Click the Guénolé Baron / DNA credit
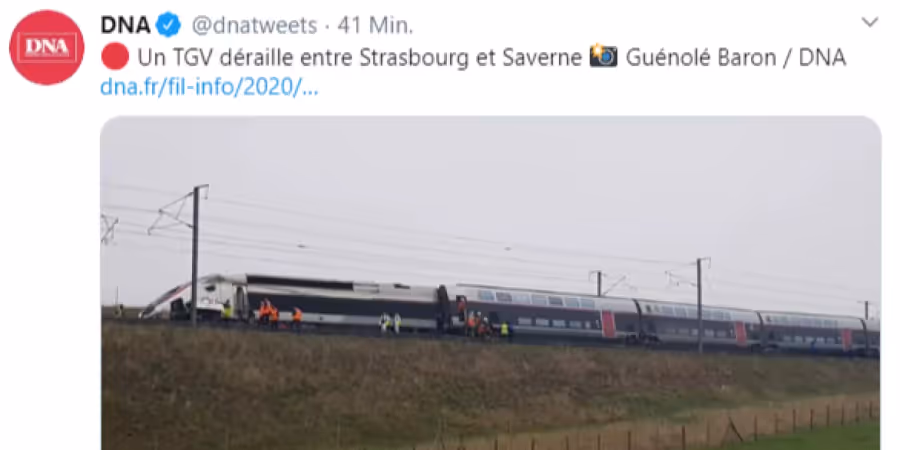 click(736, 57)
